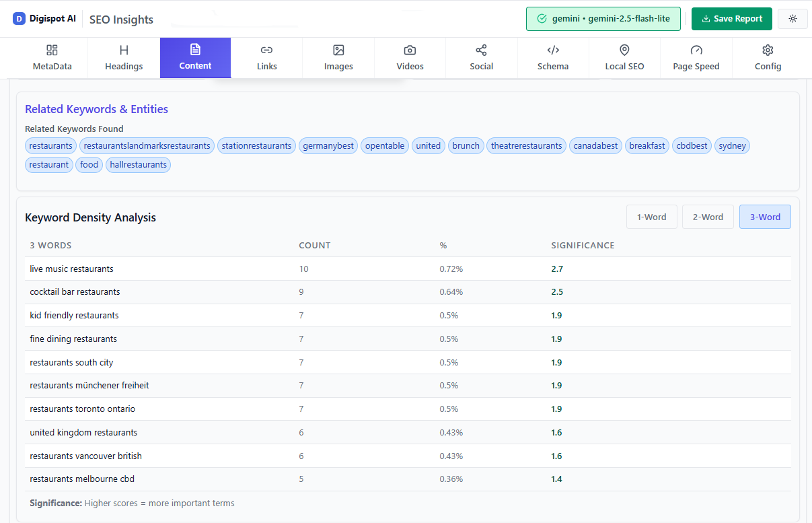
Task: Open the Config gear icon
Action: coord(768,50)
